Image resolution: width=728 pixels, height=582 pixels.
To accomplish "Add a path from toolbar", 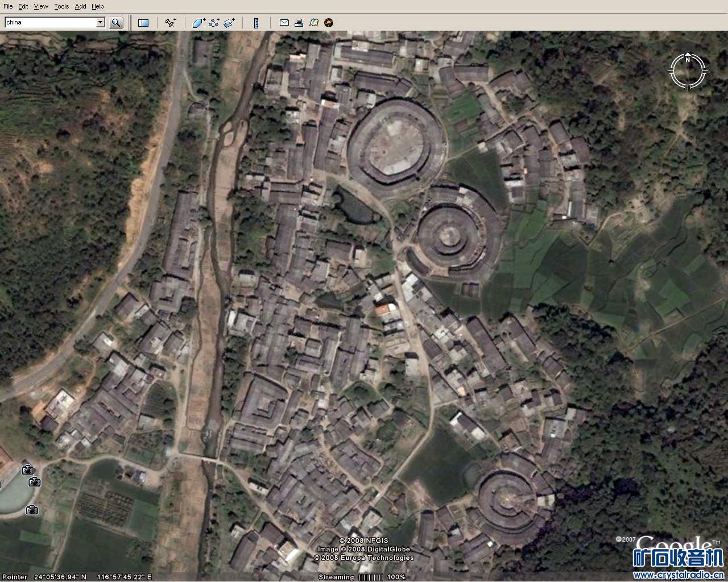I will [x=214, y=23].
